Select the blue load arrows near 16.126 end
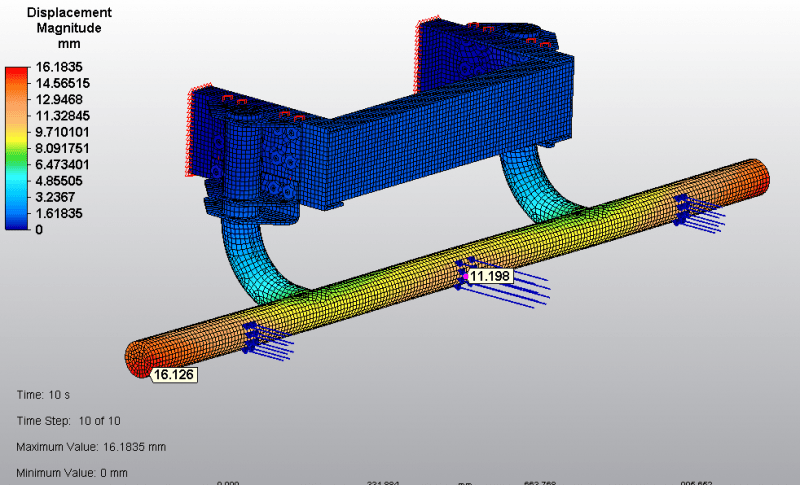800x485 pixels. [268, 341]
